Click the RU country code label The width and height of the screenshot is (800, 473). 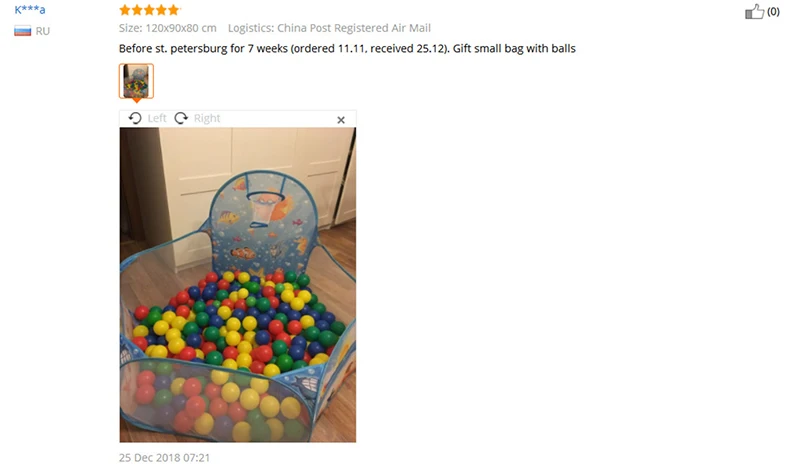(x=43, y=31)
